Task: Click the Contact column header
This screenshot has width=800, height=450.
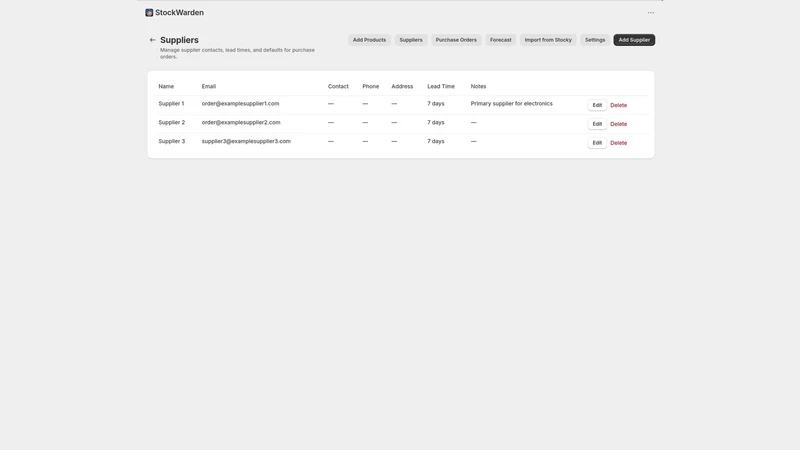Action: [338, 86]
